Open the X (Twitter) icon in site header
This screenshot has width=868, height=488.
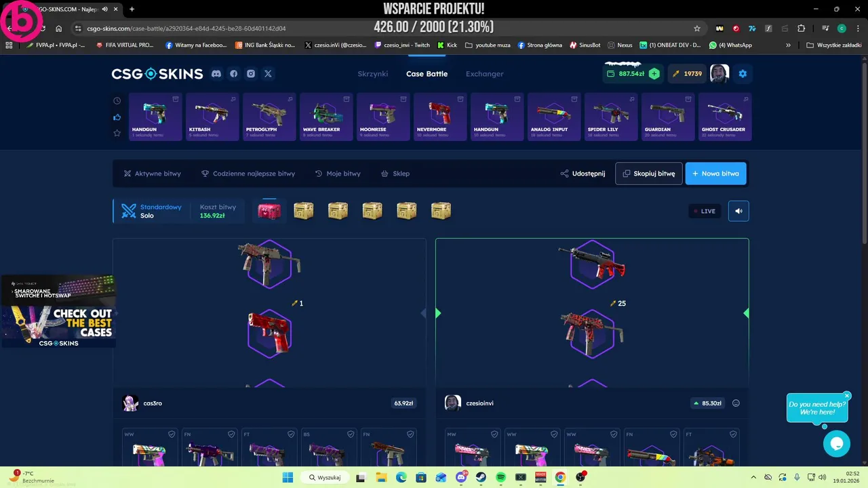[x=268, y=74]
